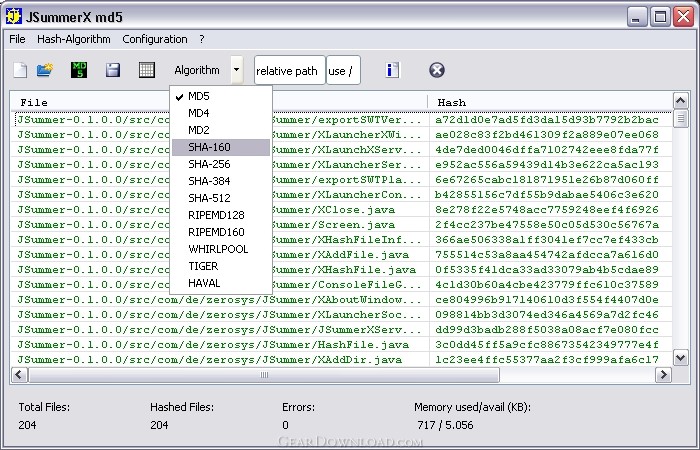Select the row ending with exportSWTVer...
The image size is (700, 450).
pos(342,120)
